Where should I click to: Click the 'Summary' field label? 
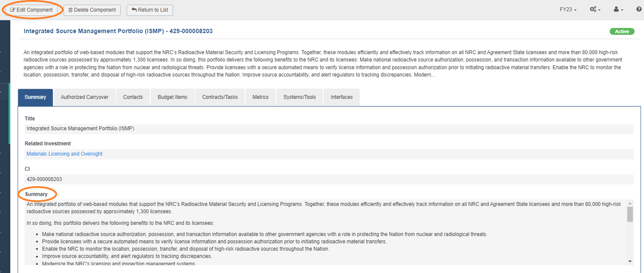tap(36, 194)
